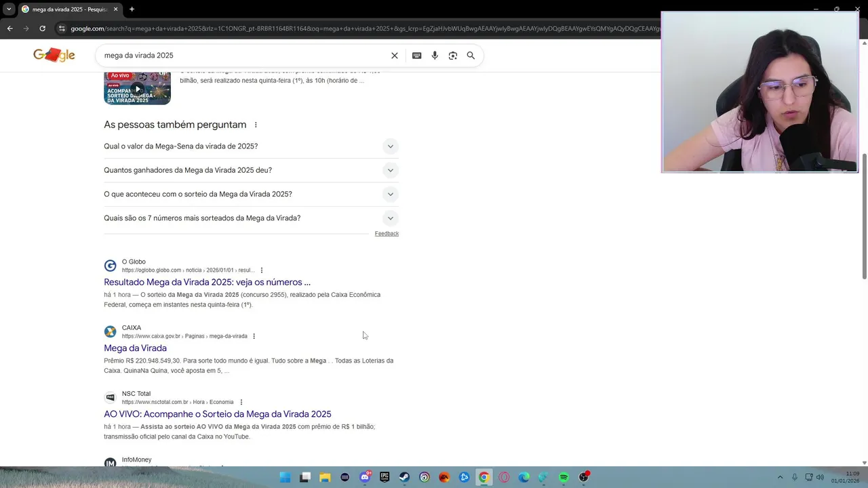Screen dimensions: 868x488
Task: Open the tab search dropdown
Action: 8,9
